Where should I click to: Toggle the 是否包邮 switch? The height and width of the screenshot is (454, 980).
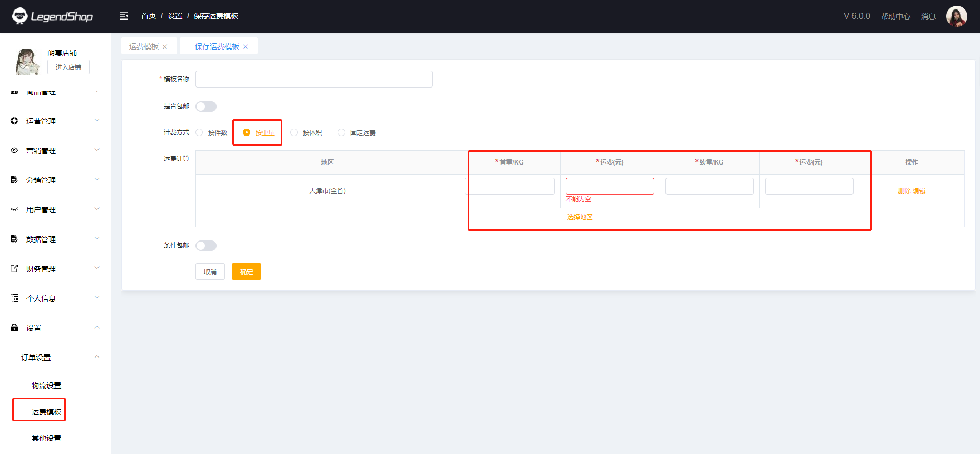tap(206, 107)
